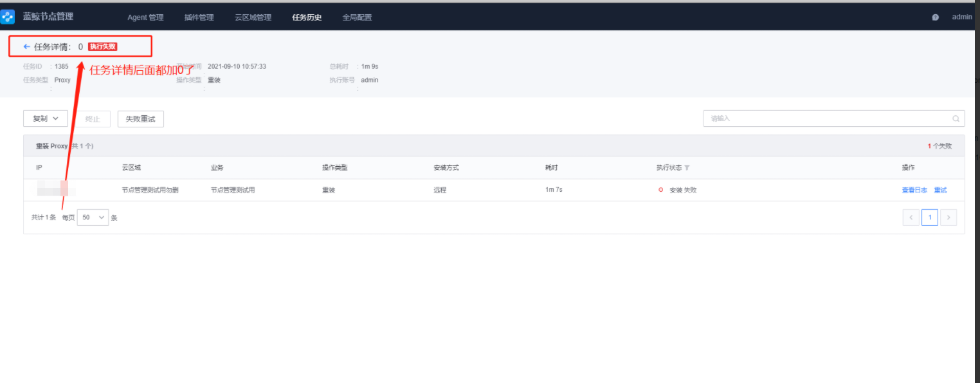Image resolution: width=980 pixels, height=383 pixels.
Task: Click the 蓝鲸节点管理 title
Action: (x=48, y=17)
